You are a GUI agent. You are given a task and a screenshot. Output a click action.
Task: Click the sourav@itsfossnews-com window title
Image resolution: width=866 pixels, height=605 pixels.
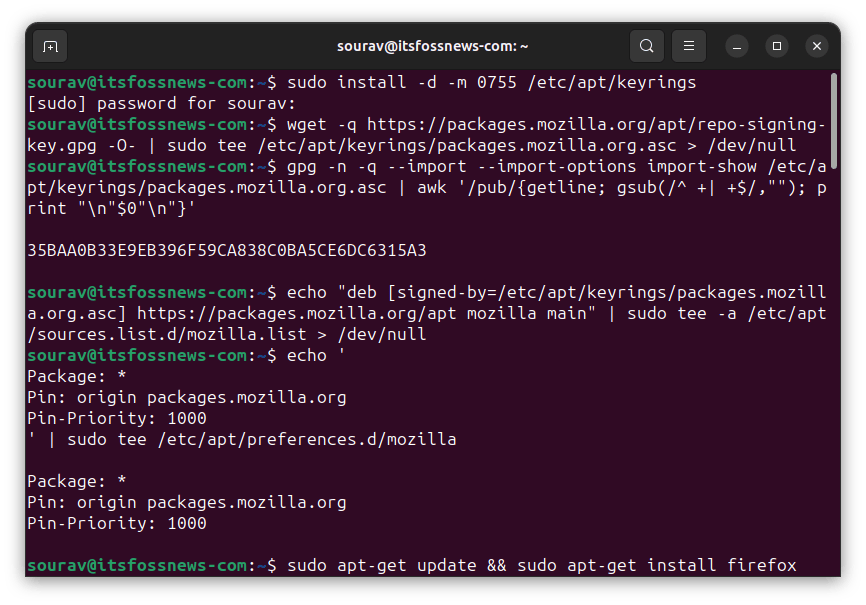433,46
